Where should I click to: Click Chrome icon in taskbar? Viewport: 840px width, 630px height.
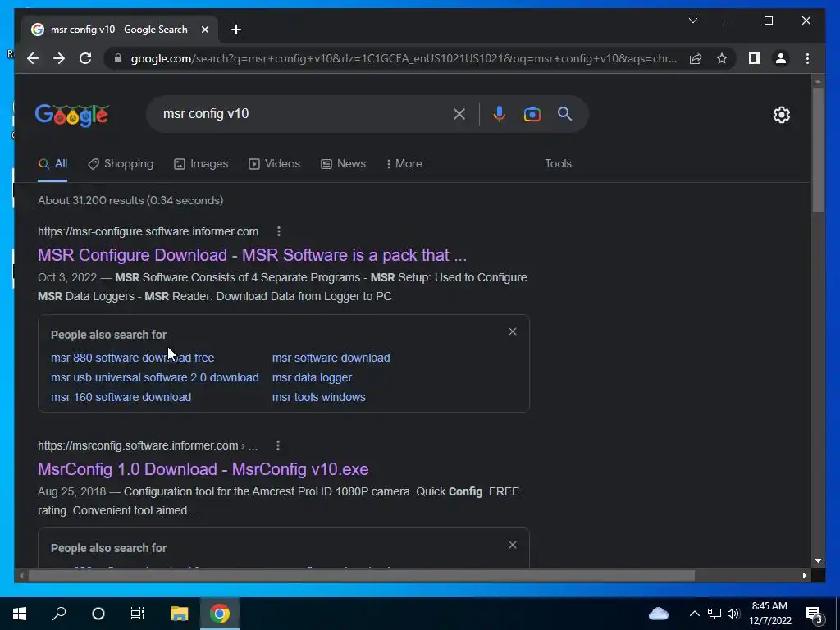click(x=219, y=614)
